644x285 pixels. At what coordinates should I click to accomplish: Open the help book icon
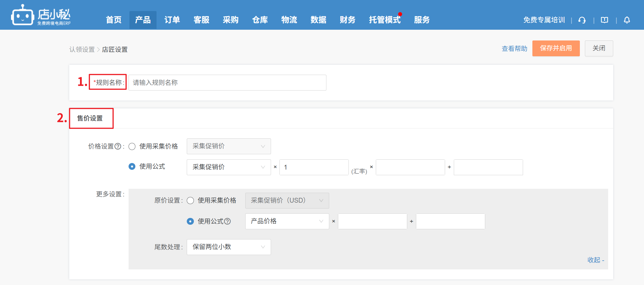[x=604, y=20]
